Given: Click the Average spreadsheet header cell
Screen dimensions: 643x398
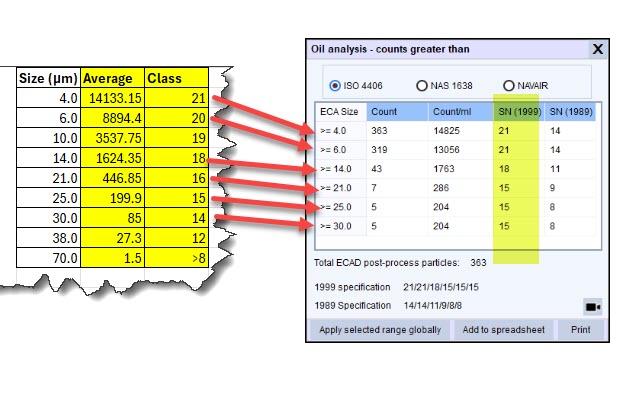Looking at the screenshot, I should [x=113, y=78].
